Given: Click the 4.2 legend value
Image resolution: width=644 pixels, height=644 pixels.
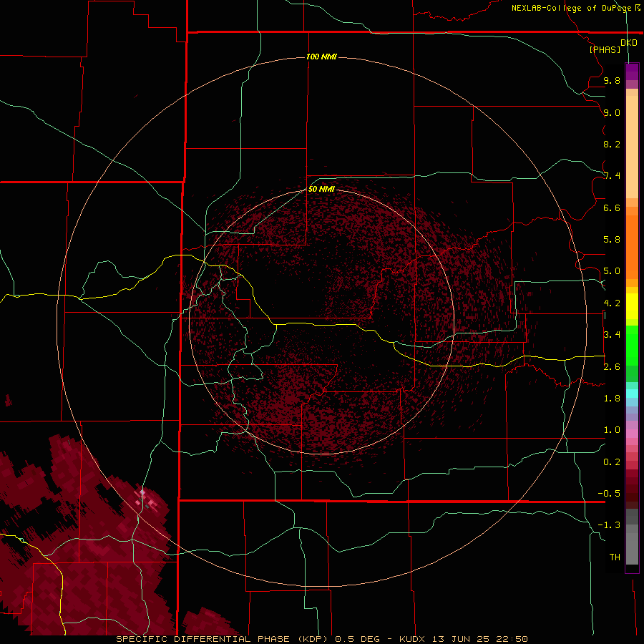Looking at the screenshot, I should click(612, 303).
